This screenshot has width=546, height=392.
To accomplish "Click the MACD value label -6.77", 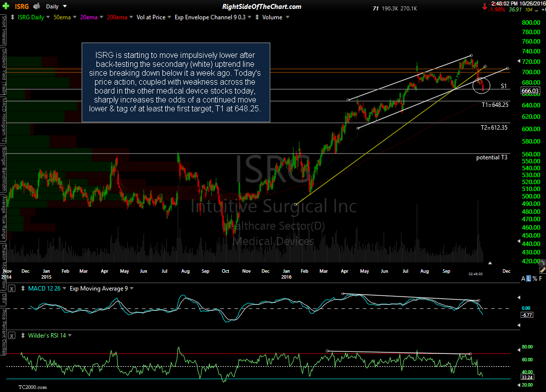I will point(527,315).
